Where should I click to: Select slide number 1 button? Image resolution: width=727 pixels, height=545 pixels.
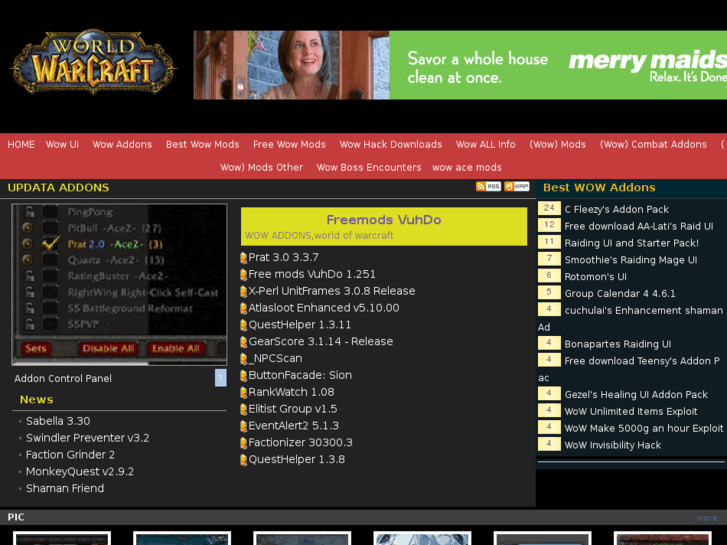point(221,378)
